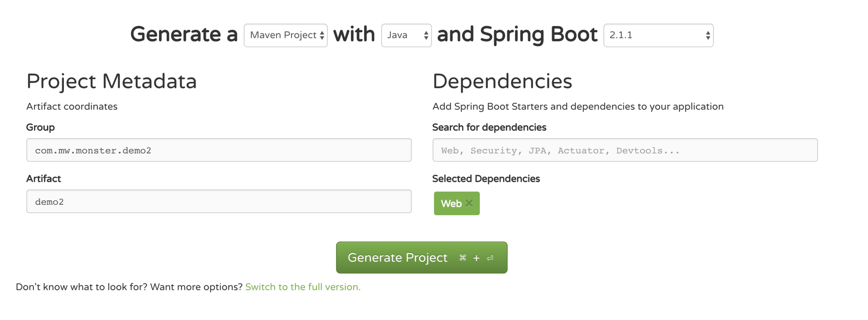Click the Artifact input field

[219, 201]
